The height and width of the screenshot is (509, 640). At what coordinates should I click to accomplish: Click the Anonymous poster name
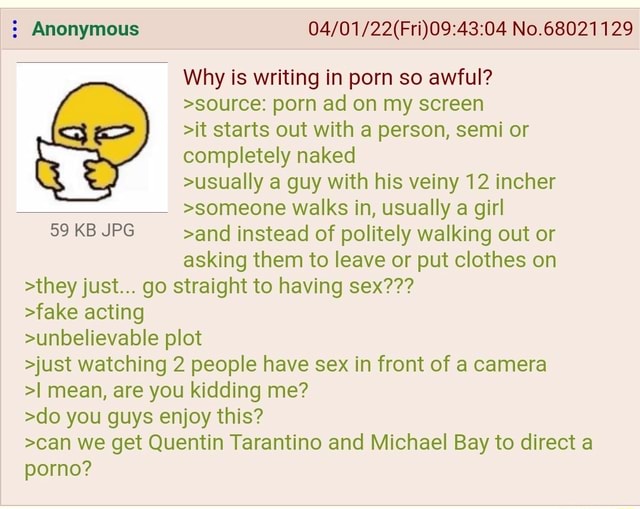[86, 29]
